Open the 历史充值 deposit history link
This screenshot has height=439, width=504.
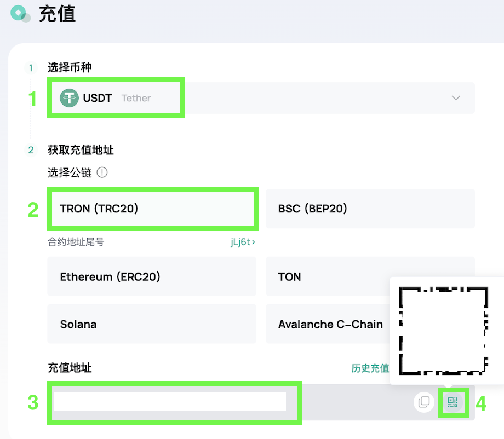[x=370, y=368]
